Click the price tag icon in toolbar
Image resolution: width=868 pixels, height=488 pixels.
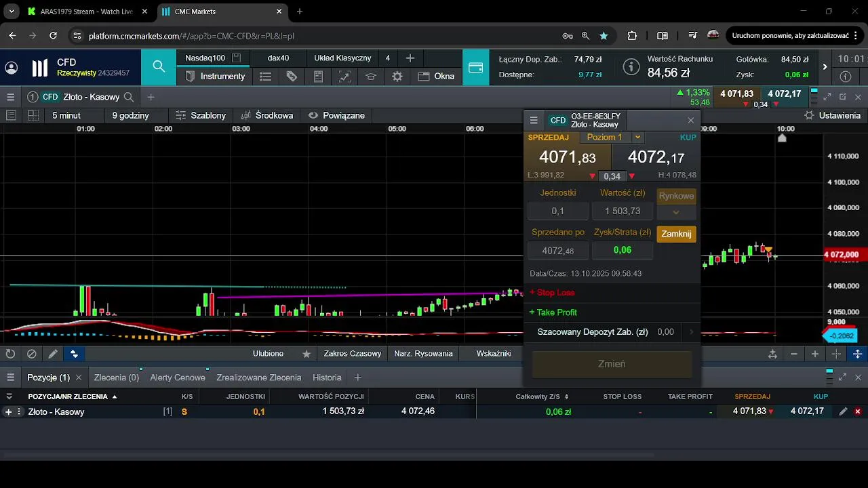[292, 77]
